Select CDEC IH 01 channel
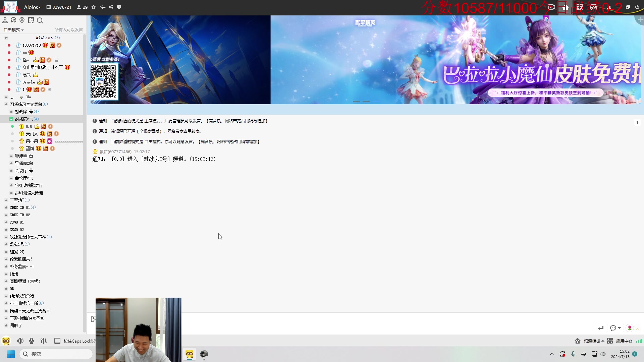 point(20,207)
